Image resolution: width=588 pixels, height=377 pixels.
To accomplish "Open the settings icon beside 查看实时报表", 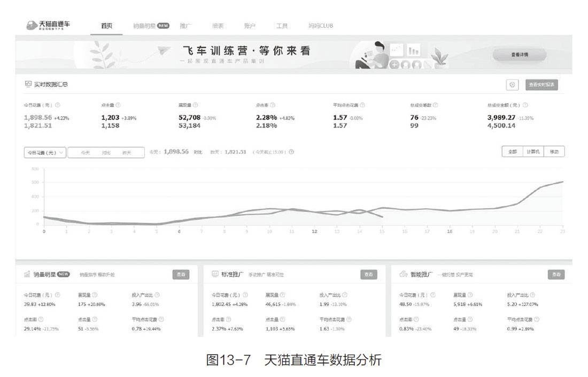I will tap(512, 85).
